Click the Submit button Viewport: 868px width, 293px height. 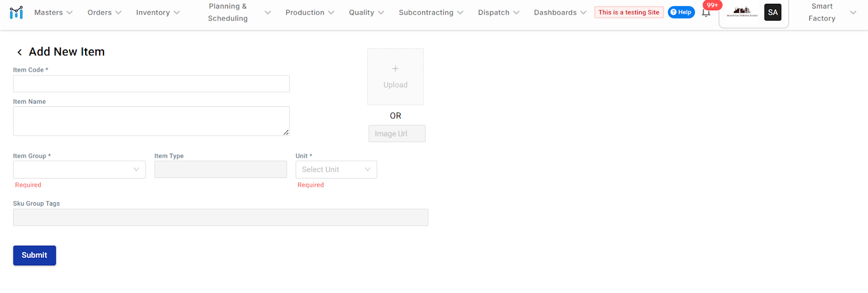coord(34,255)
